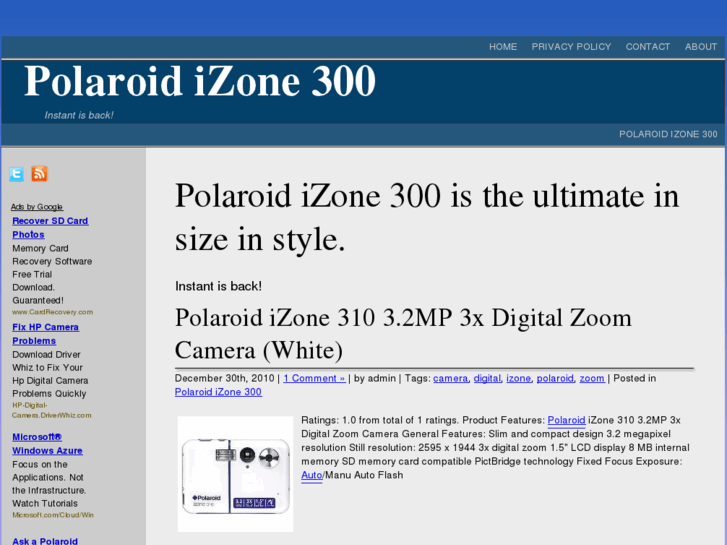Select the digital tag link
Screen dimensions: 727x545
487,378
